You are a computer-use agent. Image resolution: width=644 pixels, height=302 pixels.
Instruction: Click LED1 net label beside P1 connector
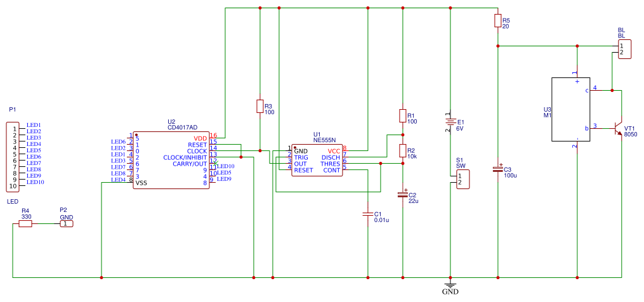(x=34, y=125)
